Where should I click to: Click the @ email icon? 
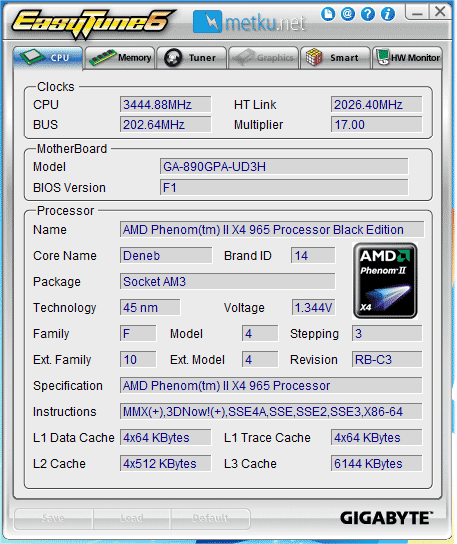pyautogui.click(x=348, y=14)
